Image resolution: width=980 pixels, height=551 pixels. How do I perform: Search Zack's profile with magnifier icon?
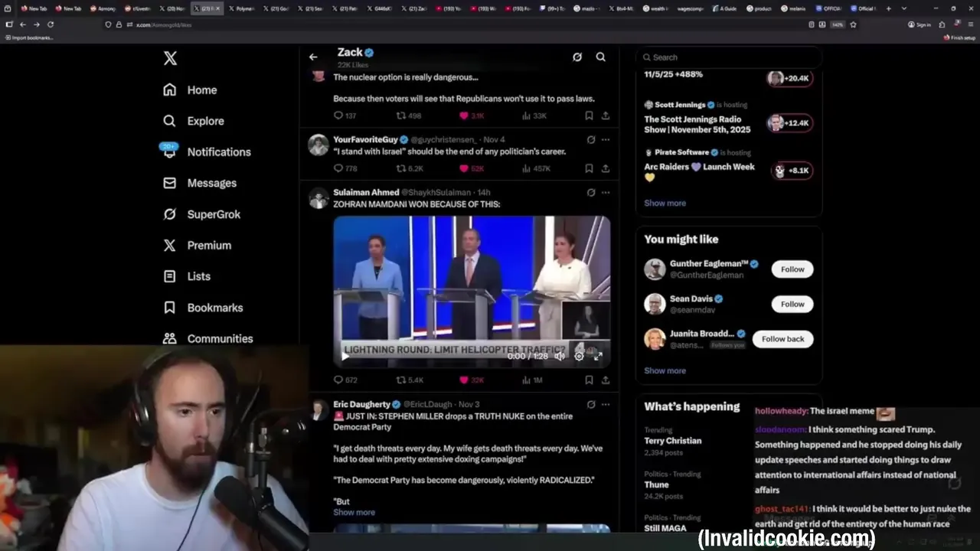click(601, 57)
